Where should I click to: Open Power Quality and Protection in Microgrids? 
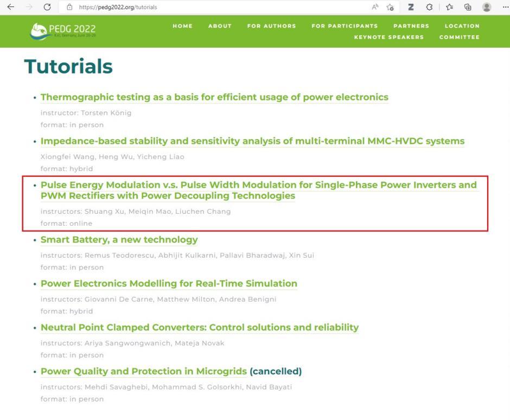tap(143, 371)
